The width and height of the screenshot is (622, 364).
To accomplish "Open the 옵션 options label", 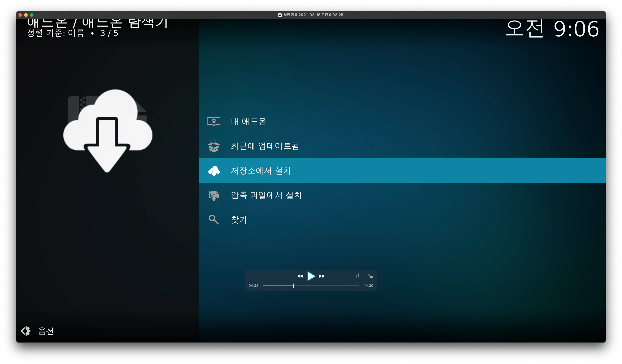I will [46, 331].
